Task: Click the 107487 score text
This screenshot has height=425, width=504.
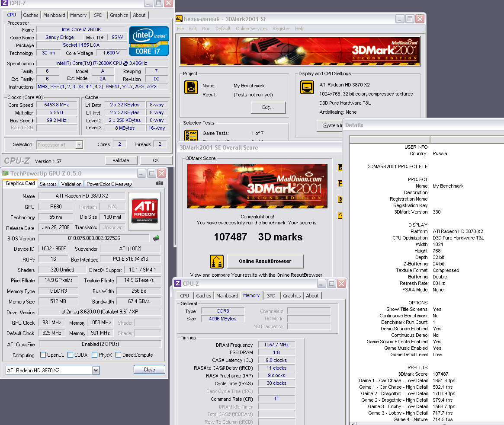Action: tap(231, 237)
